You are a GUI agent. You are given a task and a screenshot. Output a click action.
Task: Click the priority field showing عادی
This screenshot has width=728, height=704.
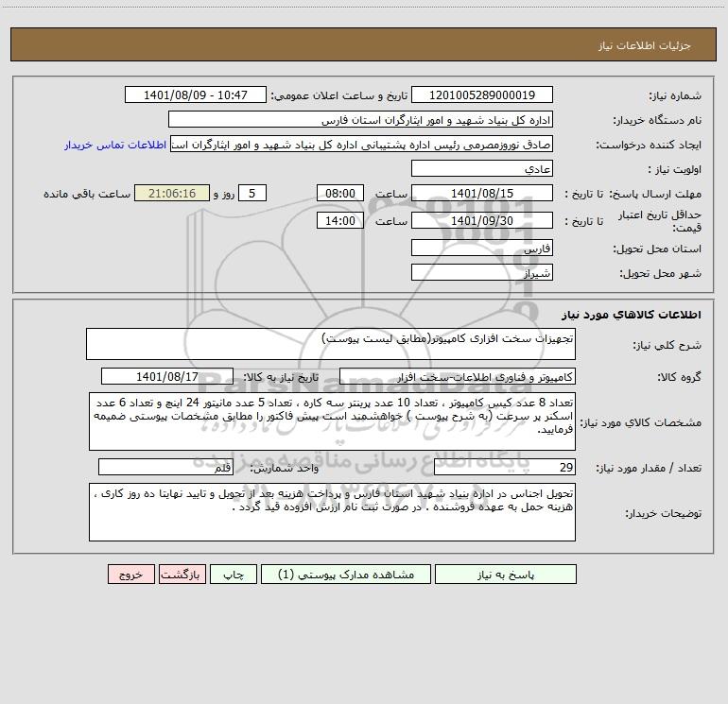(x=482, y=168)
